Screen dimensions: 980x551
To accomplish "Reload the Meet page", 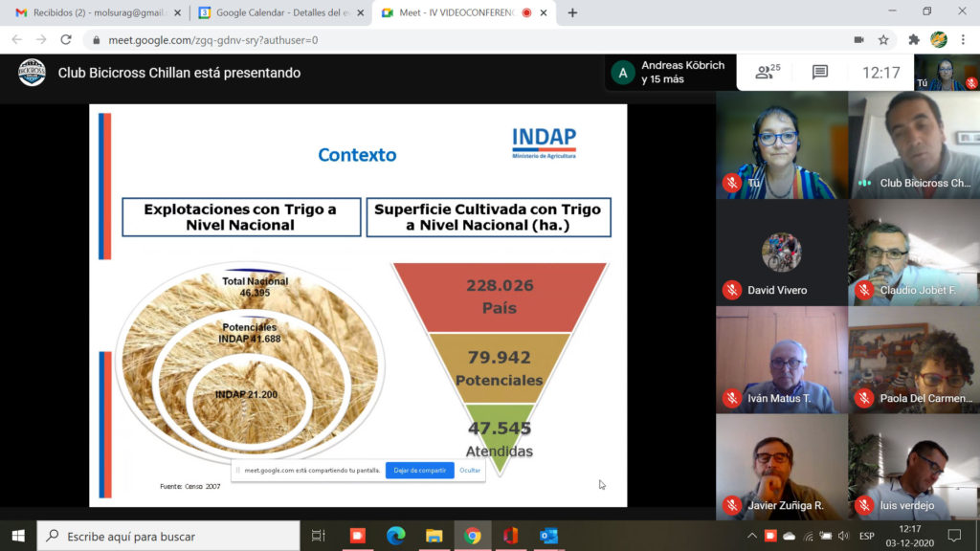I will pyautogui.click(x=66, y=40).
